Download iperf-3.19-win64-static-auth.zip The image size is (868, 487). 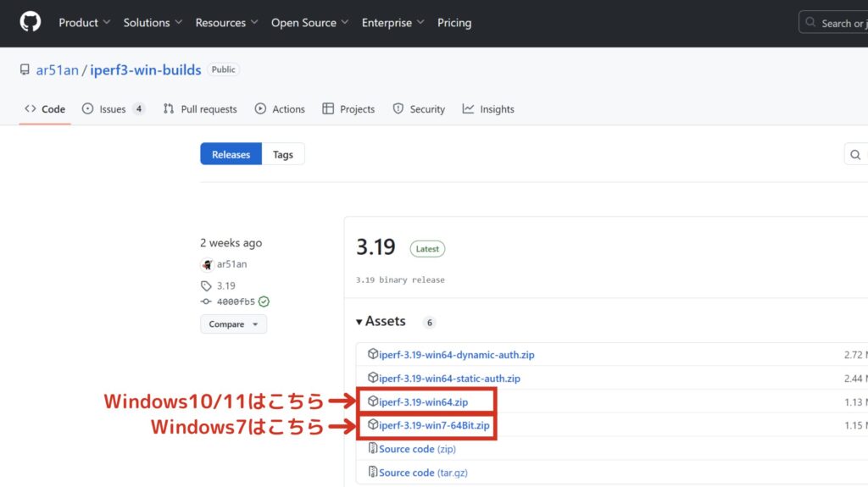pyautogui.click(x=449, y=379)
